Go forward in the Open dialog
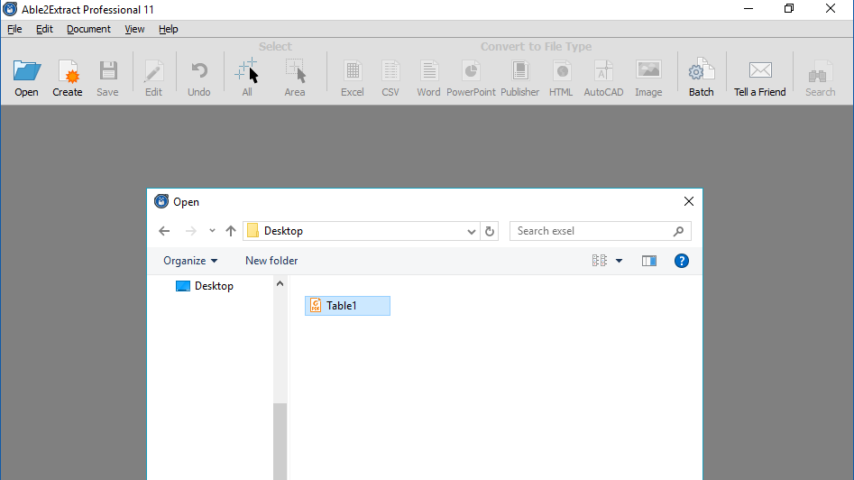 pos(191,231)
